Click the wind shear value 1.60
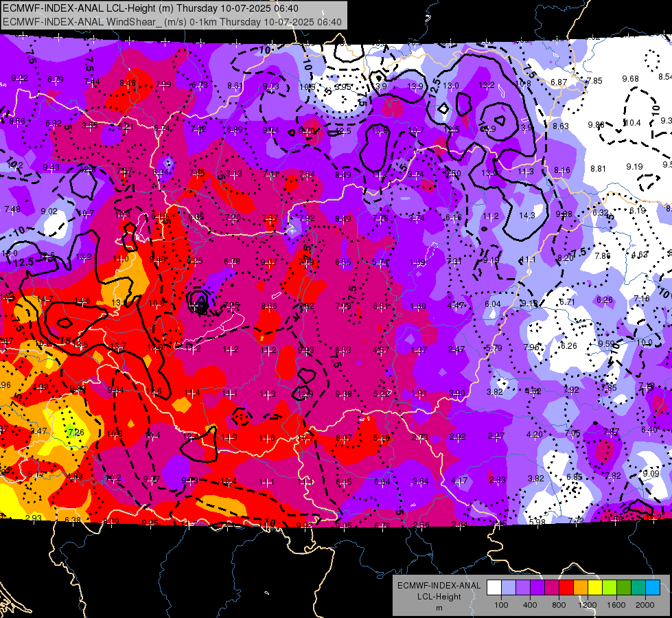This screenshot has height=618, width=672. (x=418, y=306)
